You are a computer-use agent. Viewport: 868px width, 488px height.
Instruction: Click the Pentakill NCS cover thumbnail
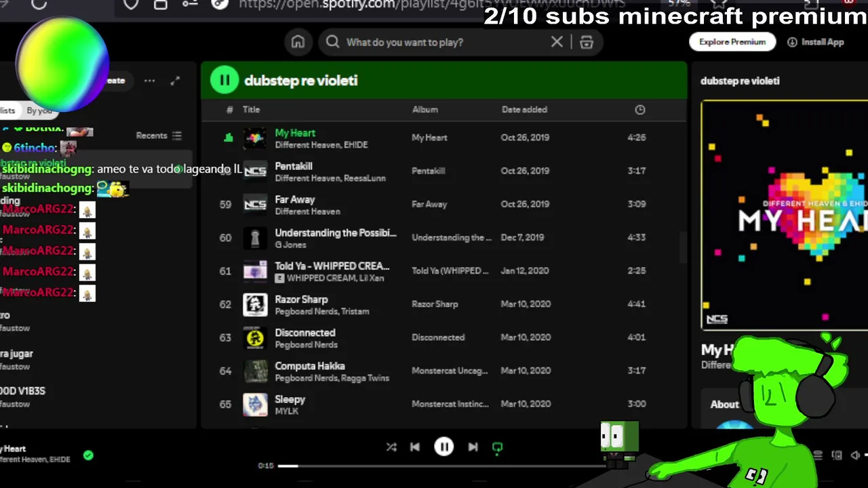pos(255,171)
